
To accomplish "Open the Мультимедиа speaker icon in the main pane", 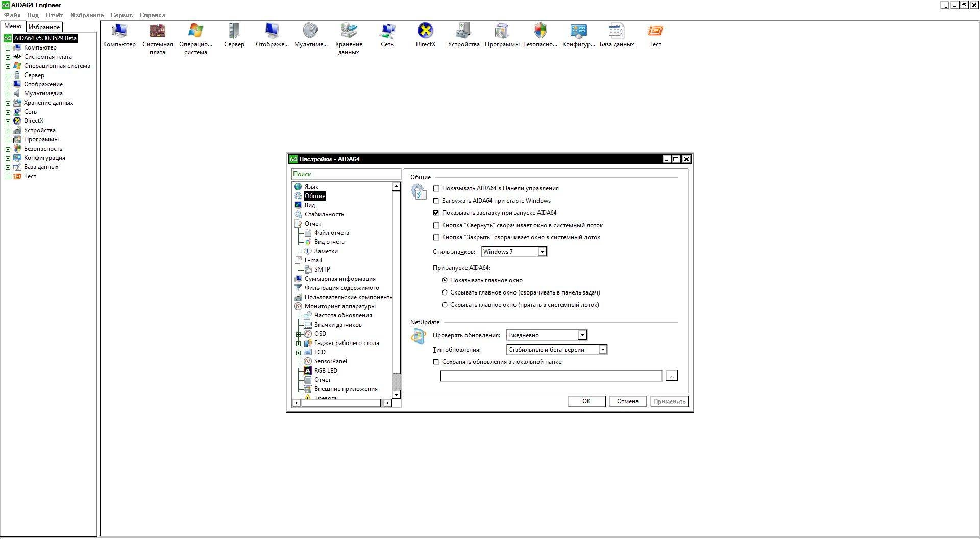I will (x=310, y=35).
